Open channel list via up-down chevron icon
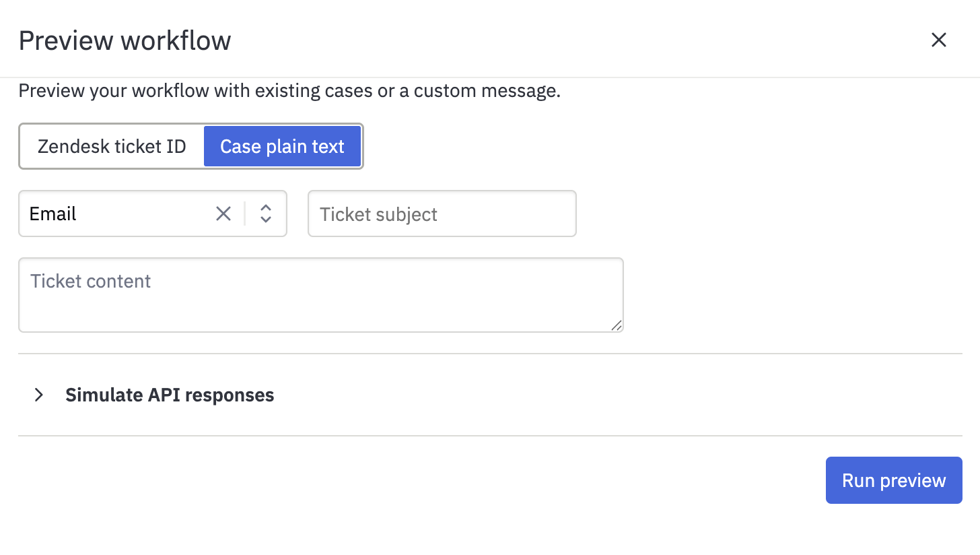Image resolution: width=980 pixels, height=555 pixels. 266,214
